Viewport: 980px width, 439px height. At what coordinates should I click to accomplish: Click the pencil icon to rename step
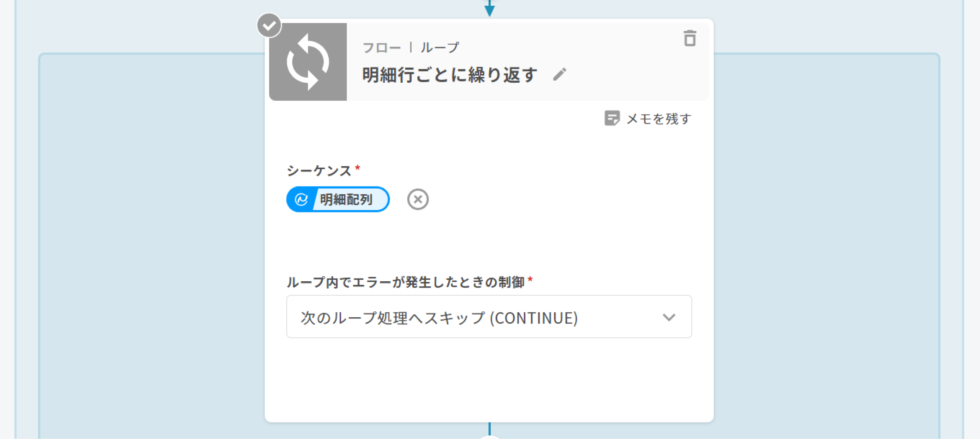559,74
